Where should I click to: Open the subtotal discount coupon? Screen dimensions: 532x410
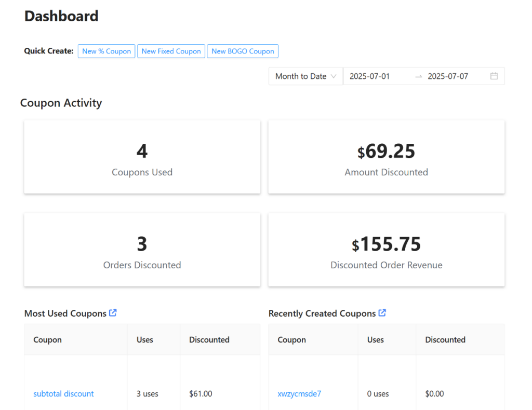click(x=63, y=393)
